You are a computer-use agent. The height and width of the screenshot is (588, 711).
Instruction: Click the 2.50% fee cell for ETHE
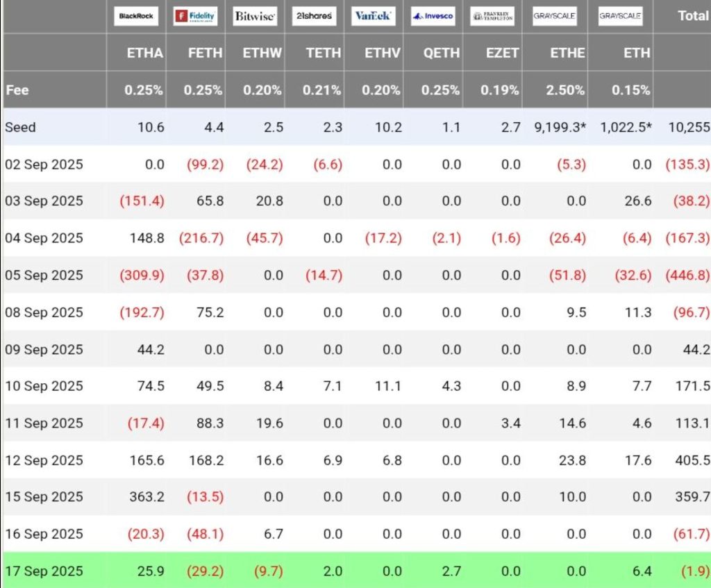point(569,90)
